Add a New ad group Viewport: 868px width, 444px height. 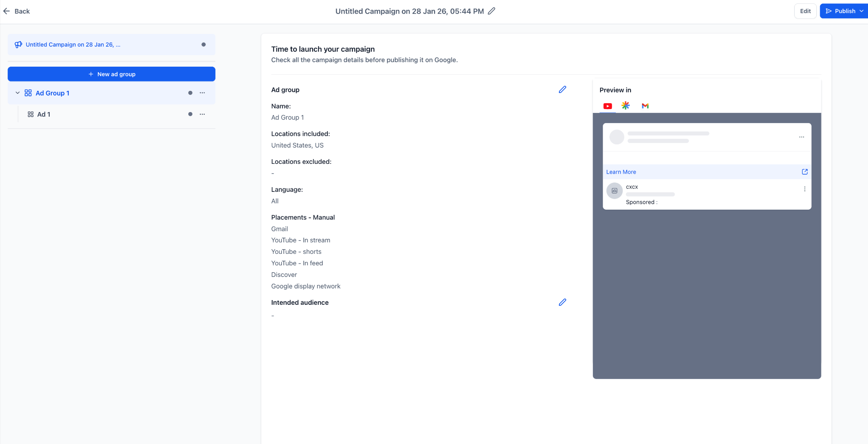coord(112,74)
